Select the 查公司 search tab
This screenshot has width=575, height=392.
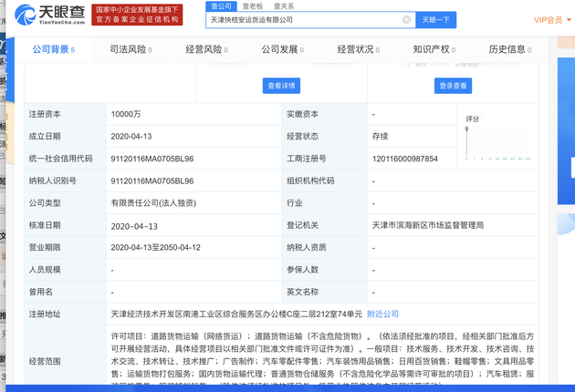[x=222, y=6]
